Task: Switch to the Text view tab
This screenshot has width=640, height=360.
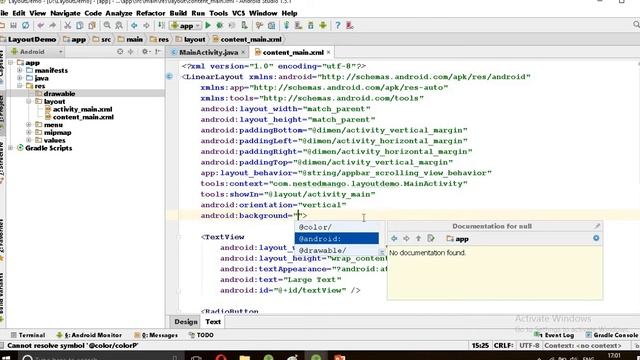Action: coord(213,322)
